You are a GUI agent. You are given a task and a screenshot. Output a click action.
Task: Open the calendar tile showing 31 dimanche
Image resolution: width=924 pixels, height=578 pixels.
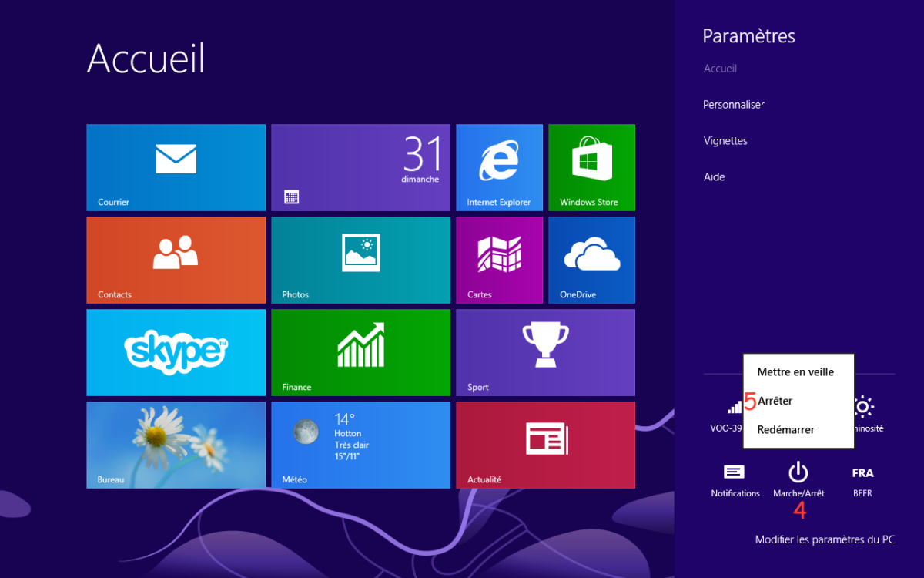360,167
